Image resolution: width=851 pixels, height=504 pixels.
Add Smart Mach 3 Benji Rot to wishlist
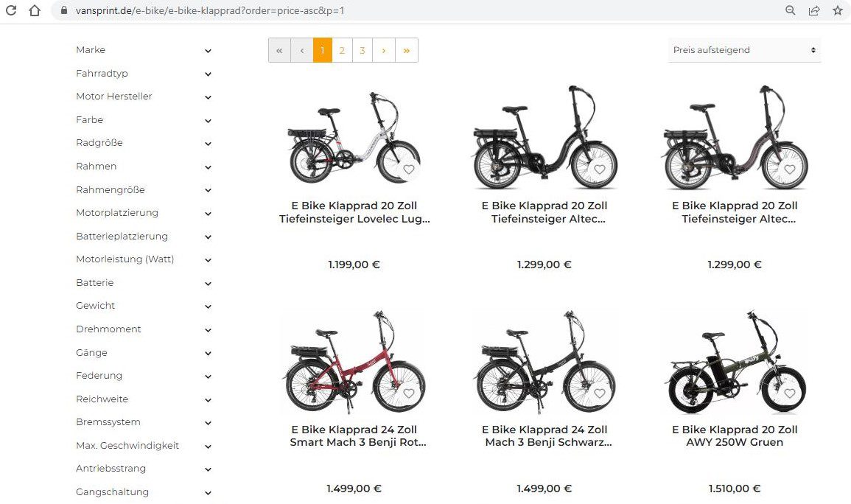(x=409, y=393)
